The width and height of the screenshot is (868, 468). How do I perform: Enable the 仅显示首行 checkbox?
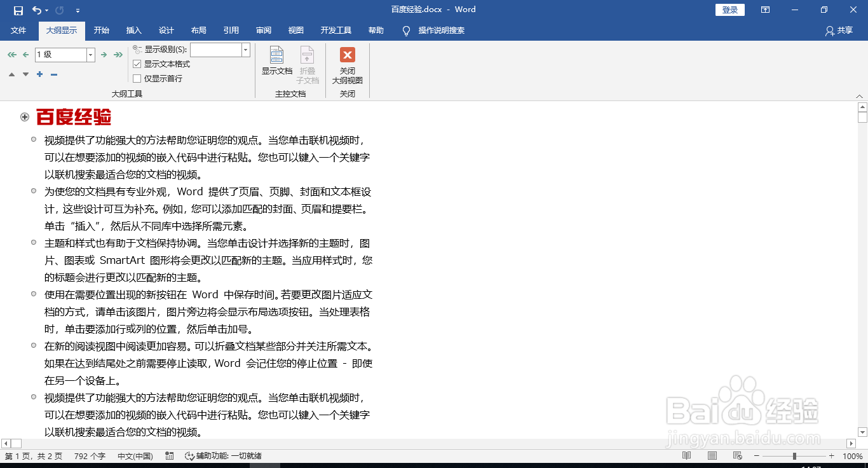tap(137, 79)
